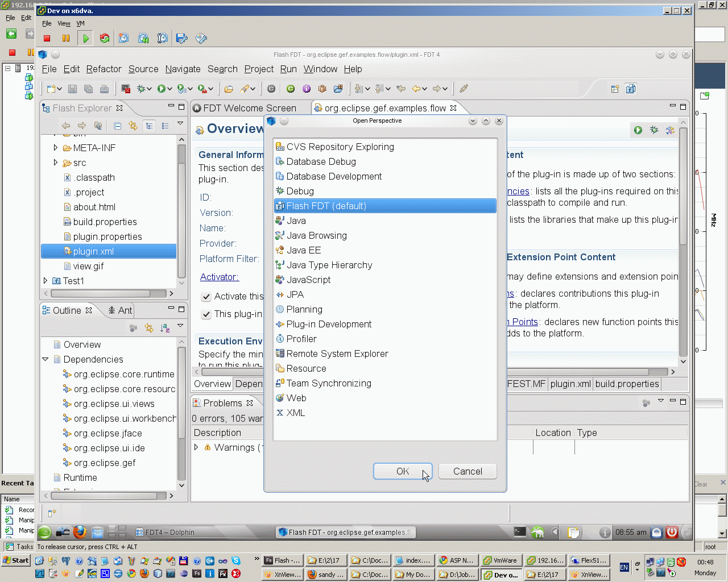Pause the VM using the orange pause icon

[x=66, y=38]
